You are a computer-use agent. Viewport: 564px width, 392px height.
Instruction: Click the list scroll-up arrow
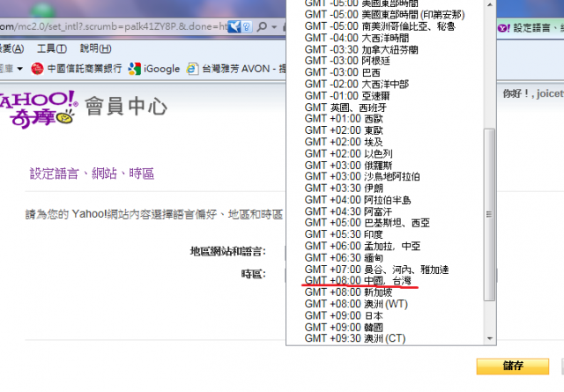[x=490, y=4]
